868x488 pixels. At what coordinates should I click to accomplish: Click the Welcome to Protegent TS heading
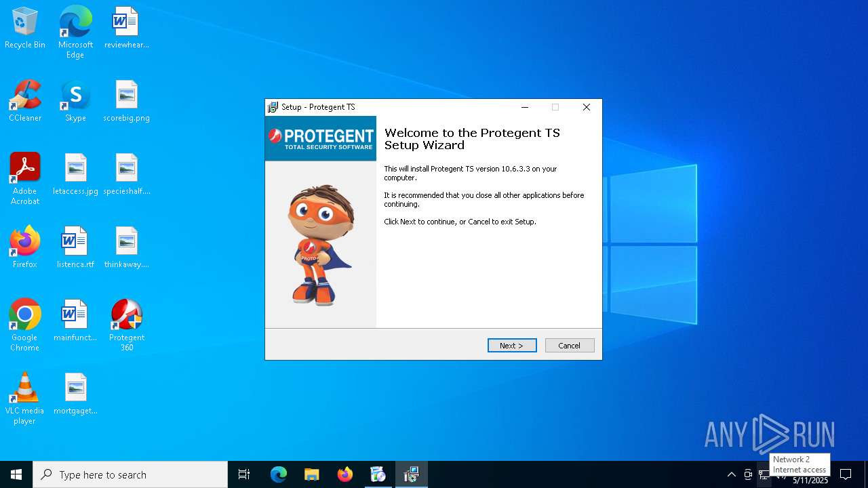pos(472,139)
